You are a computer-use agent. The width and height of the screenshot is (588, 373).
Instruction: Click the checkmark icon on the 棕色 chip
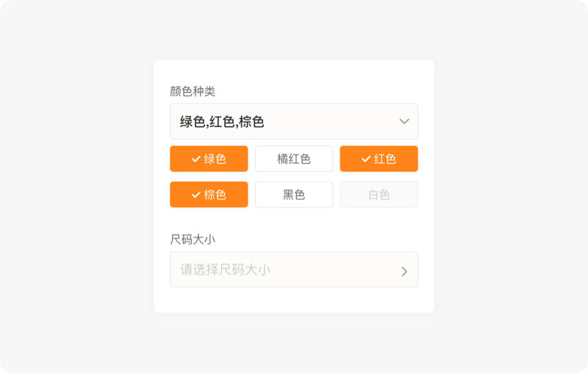pyautogui.click(x=196, y=195)
